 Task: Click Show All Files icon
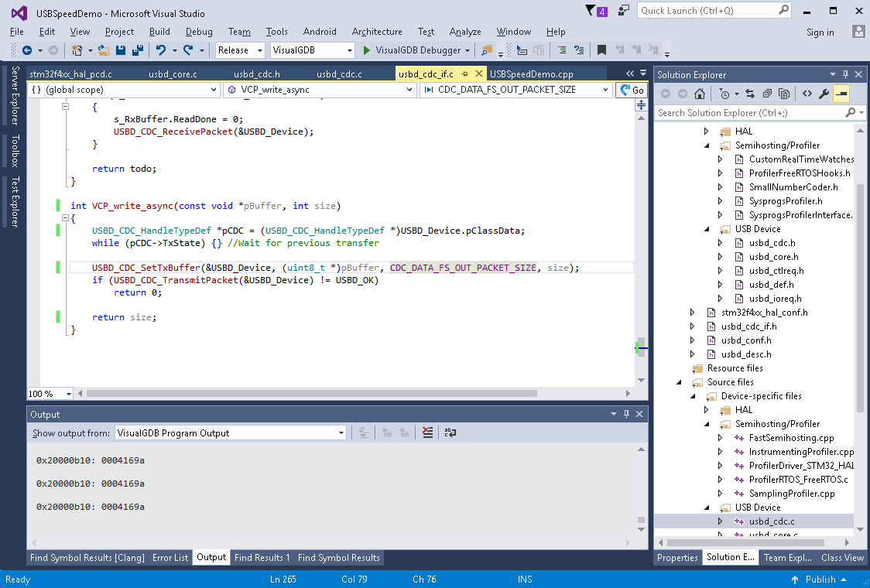click(784, 94)
